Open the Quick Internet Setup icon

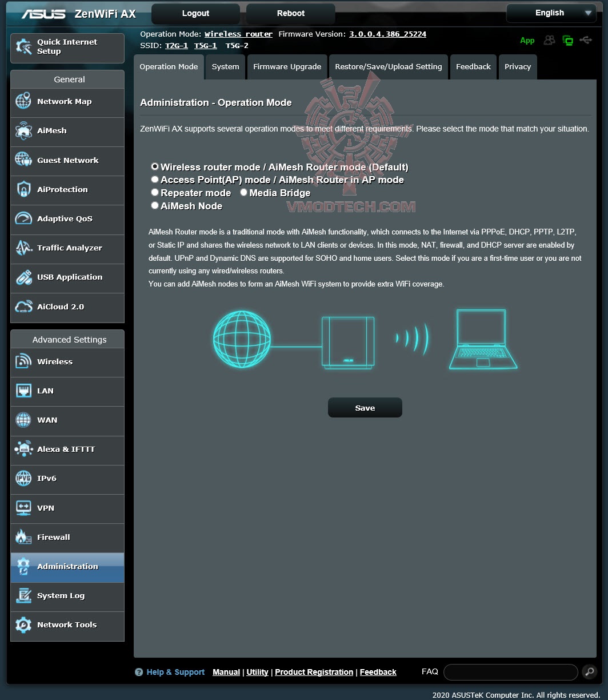(23, 47)
